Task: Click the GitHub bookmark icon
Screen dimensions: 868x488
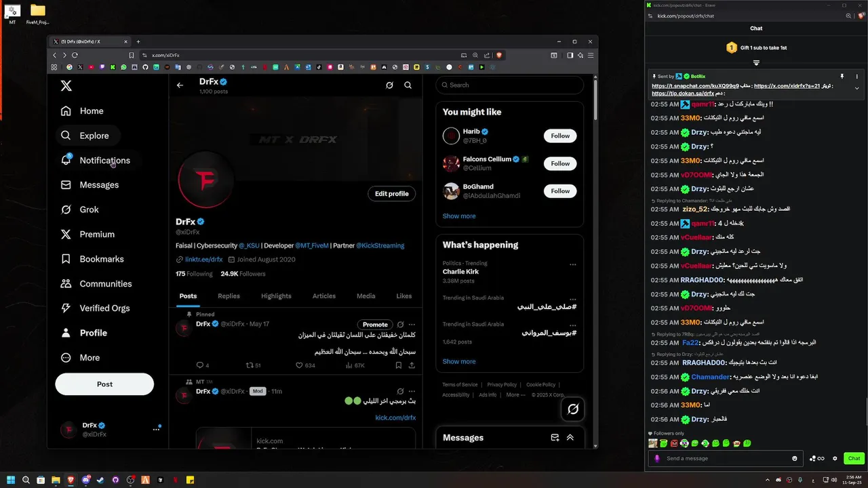Action: pos(145,67)
